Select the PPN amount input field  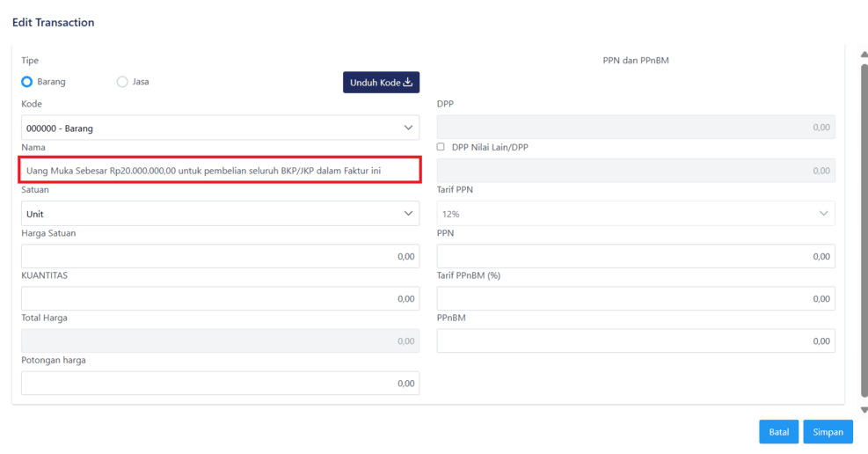635,256
